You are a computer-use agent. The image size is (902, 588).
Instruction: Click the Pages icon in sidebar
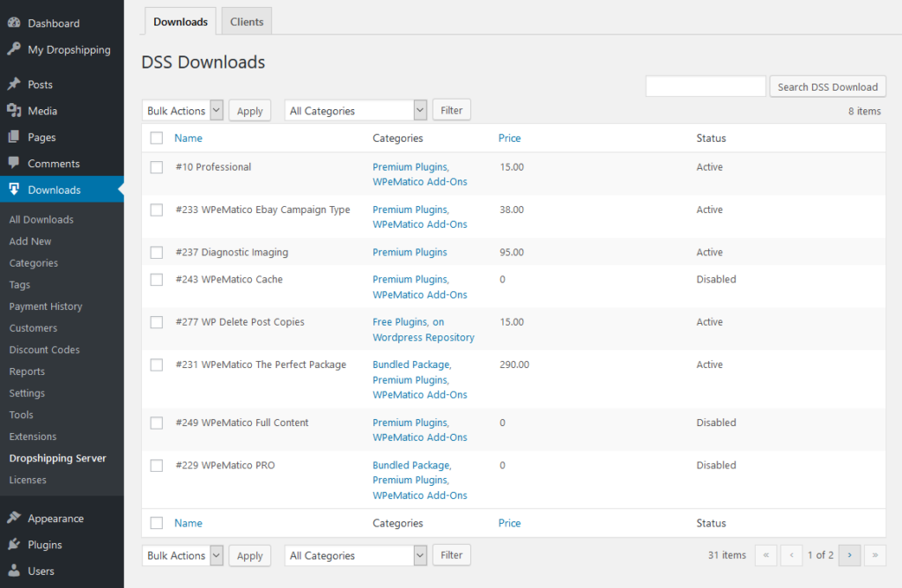coord(14,137)
